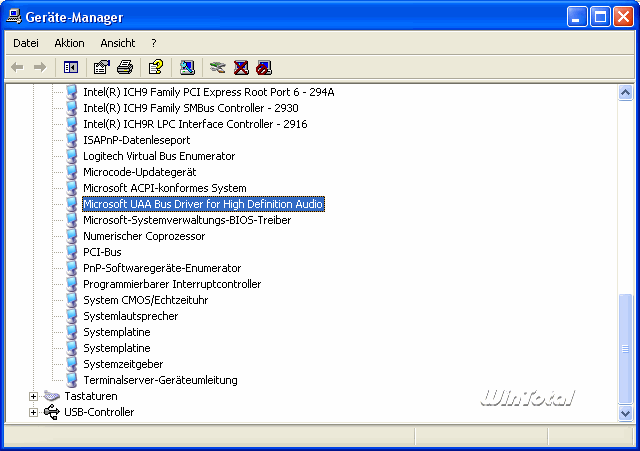This screenshot has width=640, height=451.
Task: Select Programmierbarer Interruptcontroller
Action: click(172, 284)
